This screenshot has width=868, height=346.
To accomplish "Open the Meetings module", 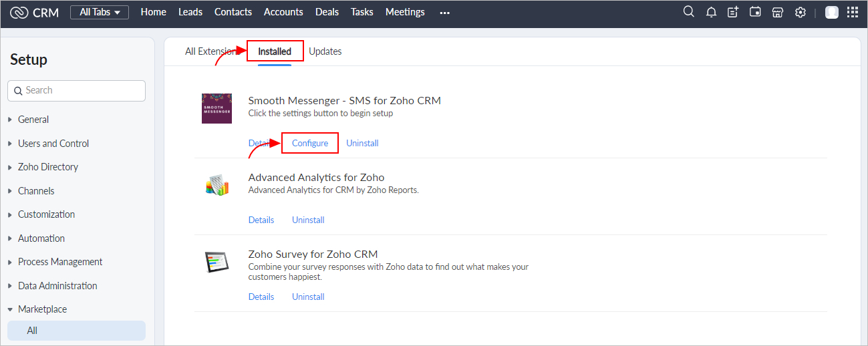I will click(405, 12).
